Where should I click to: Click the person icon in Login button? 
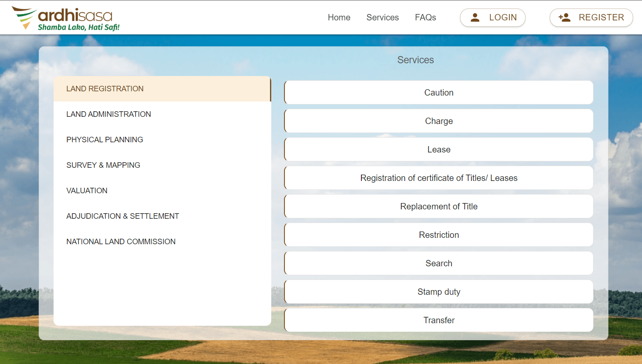(x=475, y=17)
